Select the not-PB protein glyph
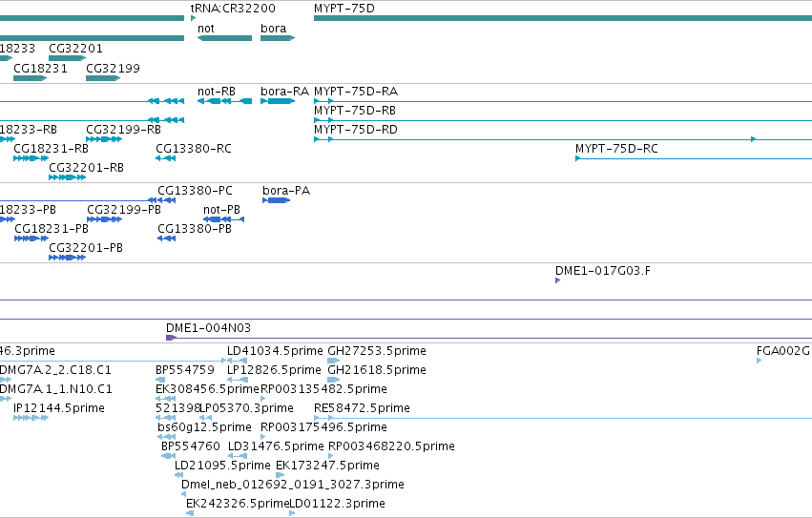The image size is (812, 518). click(223, 219)
